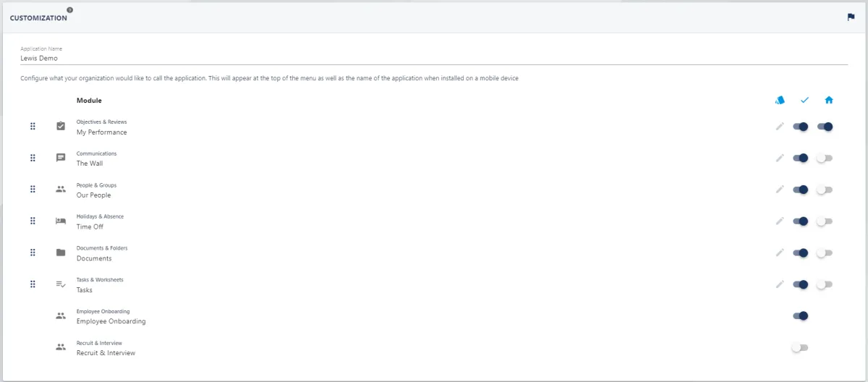Click the Our People module name
Viewport: 868px width, 382px height.
(x=94, y=195)
